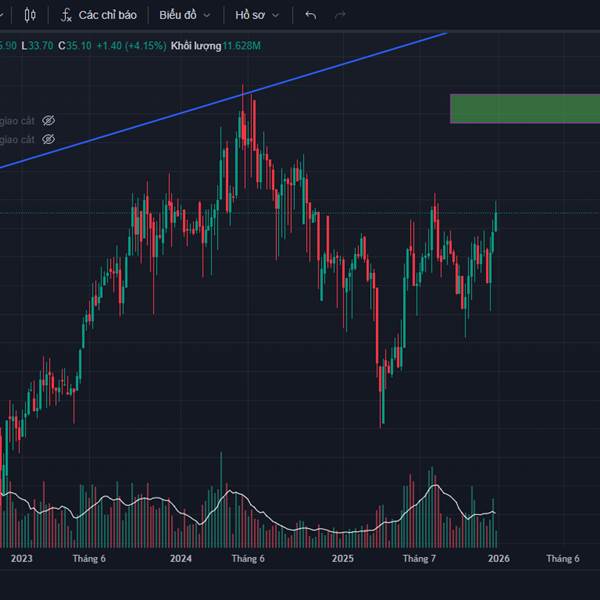
Task: Open the Biểu đồ chart menu
Action: [x=178, y=15]
